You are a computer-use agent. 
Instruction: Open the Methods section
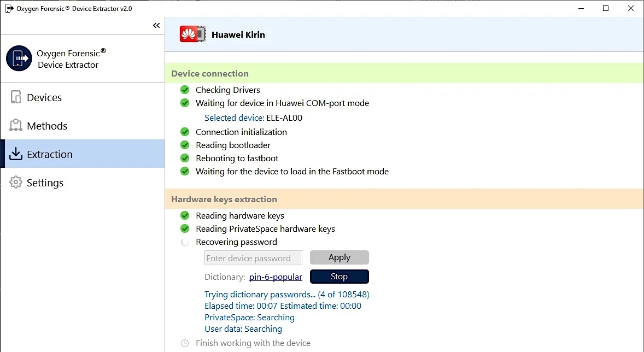(x=83, y=126)
